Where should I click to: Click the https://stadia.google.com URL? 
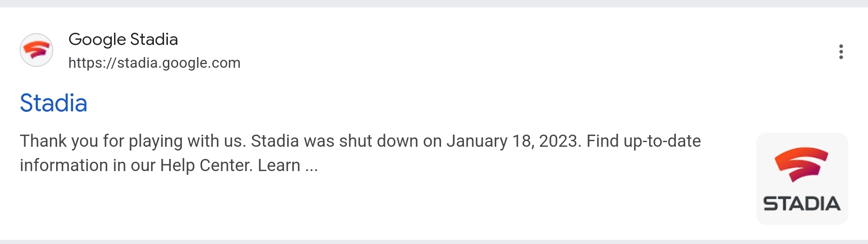tap(154, 63)
